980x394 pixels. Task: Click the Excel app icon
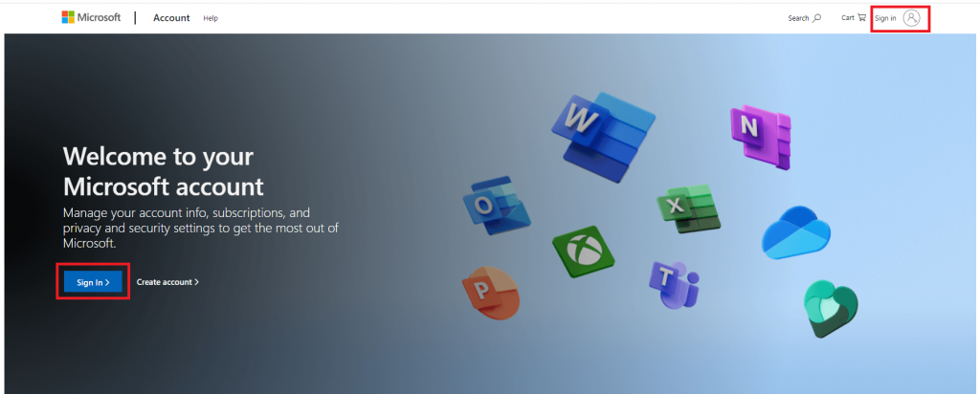689,208
